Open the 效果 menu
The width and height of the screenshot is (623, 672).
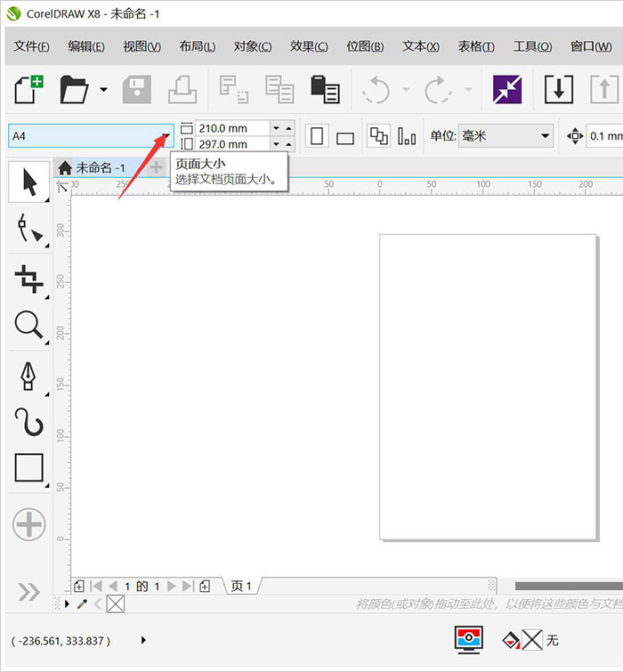tap(309, 46)
